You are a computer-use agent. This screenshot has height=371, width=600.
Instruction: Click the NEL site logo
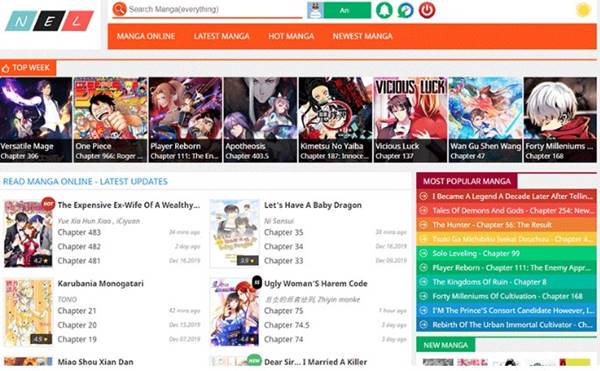click(49, 21)
